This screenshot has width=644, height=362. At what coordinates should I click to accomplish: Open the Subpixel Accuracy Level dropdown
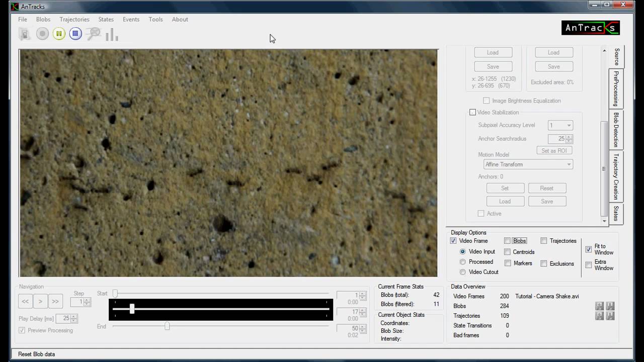[x=560, y=125]
